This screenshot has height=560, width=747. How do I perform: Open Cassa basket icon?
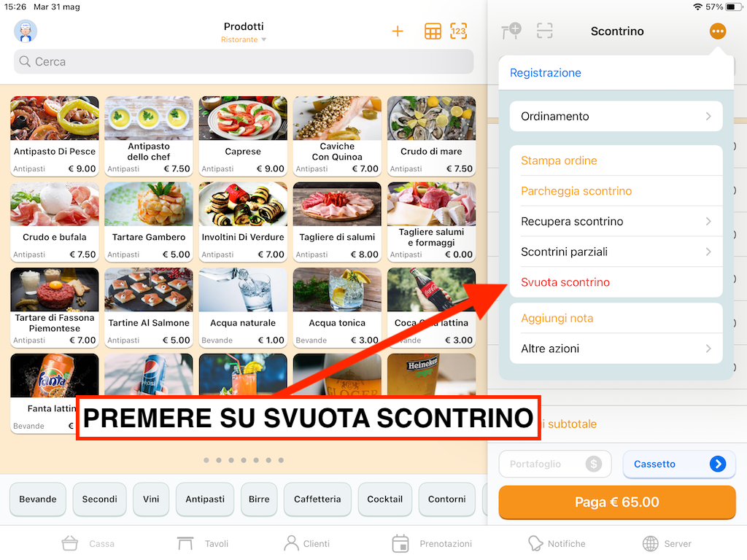tap(69, 543)
